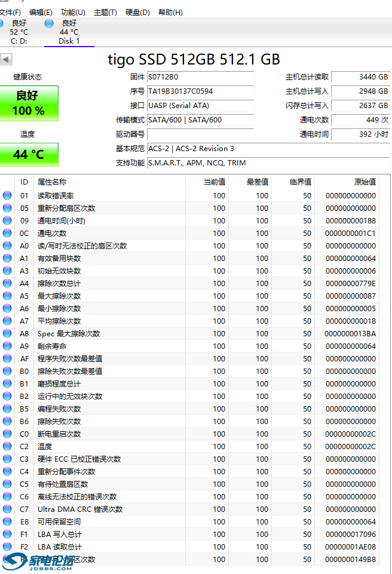Click the 传输模式 field SATA/600
Screen dimensions: 392x574
pyautogui.click(x=200, y=119)
